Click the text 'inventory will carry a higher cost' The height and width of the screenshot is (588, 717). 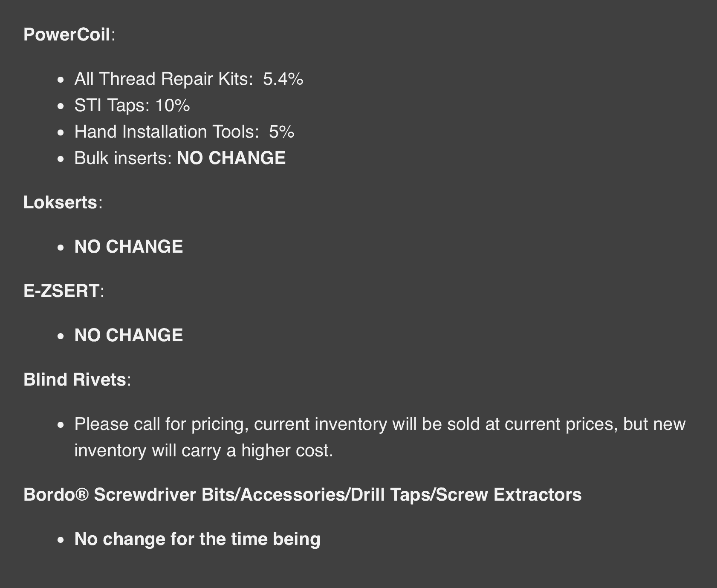(203, 450)
